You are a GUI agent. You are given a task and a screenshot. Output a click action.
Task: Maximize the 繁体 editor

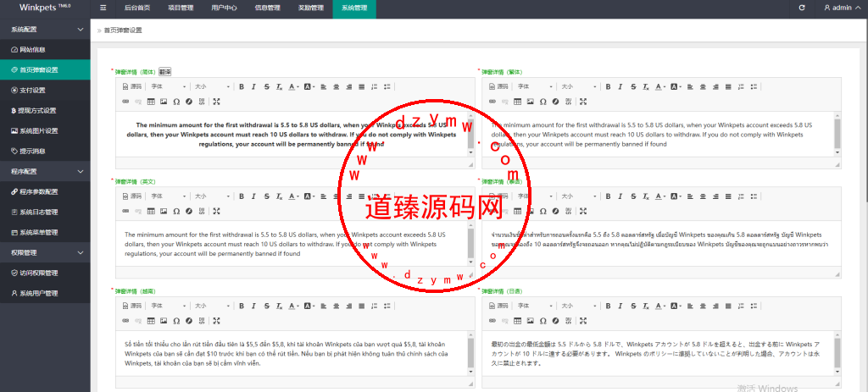pyautogui.click(x=583, y=102)
